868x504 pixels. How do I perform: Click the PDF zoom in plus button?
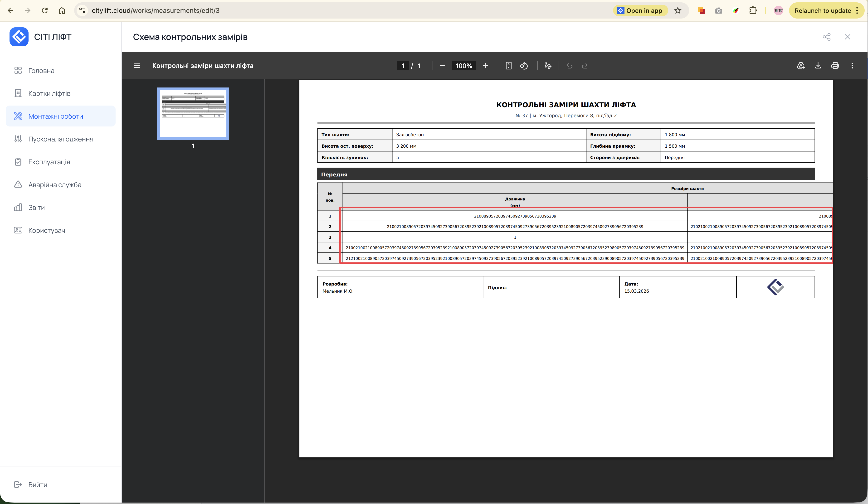[485, 66]
